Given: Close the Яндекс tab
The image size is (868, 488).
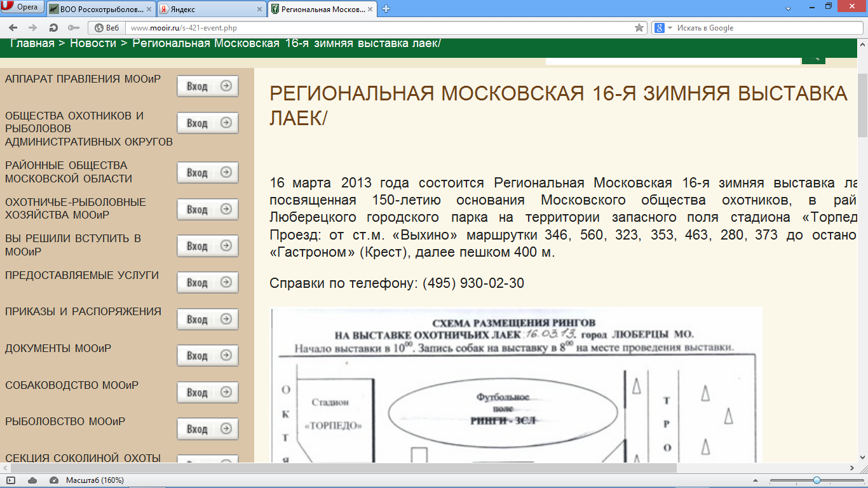Looking at the screenshot, I should pyautogui.click(x=259, y=10).
